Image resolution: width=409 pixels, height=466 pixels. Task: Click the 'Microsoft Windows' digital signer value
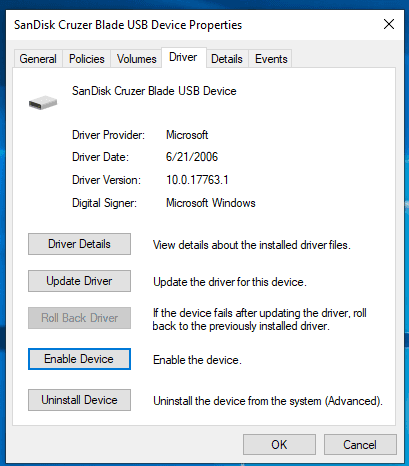click(x=211, y=203)
